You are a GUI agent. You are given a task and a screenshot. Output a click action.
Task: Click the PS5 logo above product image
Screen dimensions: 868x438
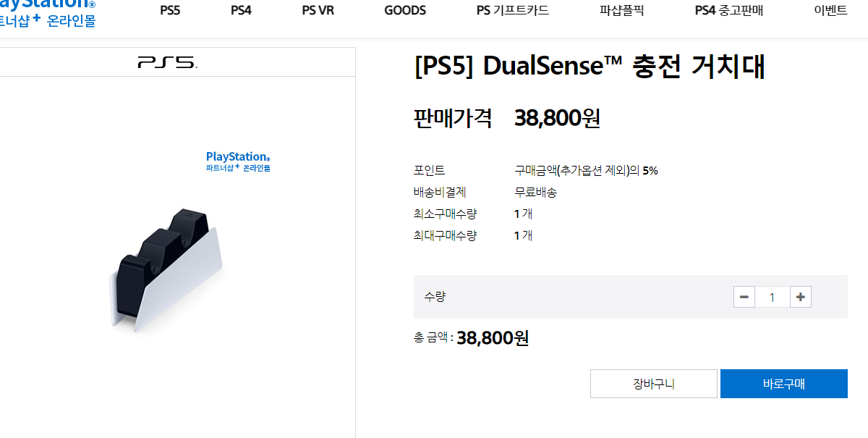click(167, 62)
